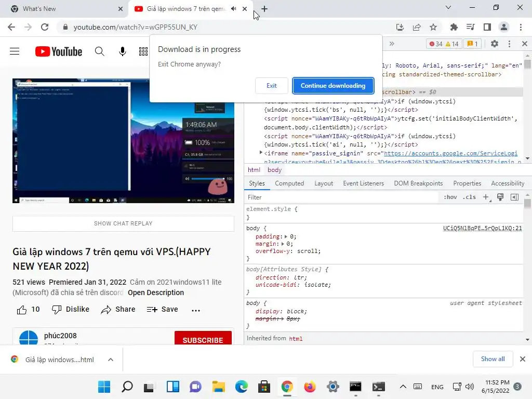The image size is (532, 399).
Task: Click Continue downloading button
Action: point(333,86)
